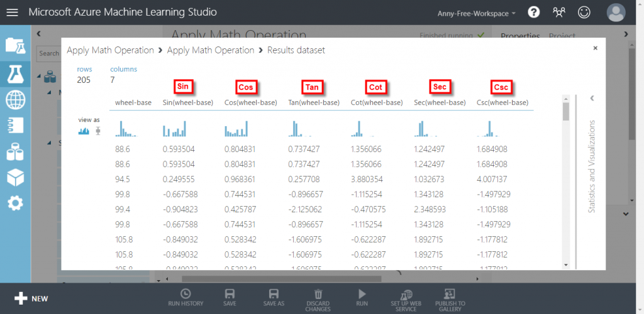This screenshot has width=644, height=314.
Task: Click the Save As button
Action: pyautogui.click(x=274, y=298)
